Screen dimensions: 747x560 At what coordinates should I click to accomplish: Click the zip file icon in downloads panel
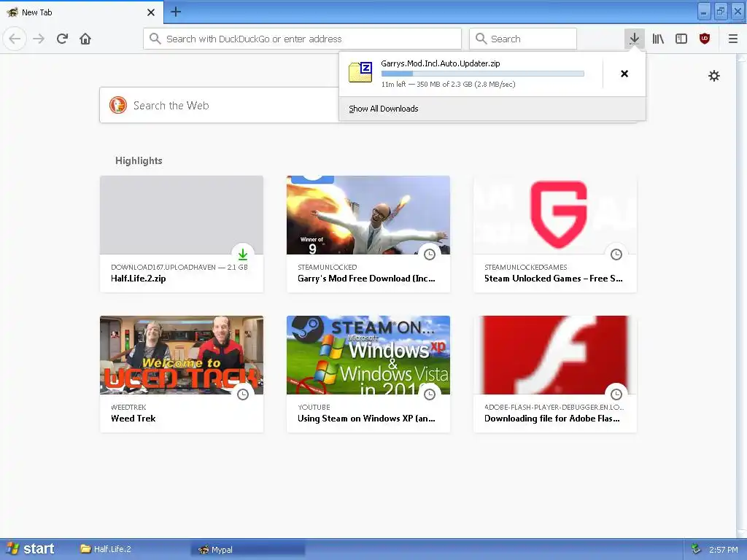pyautogui.click(x=360, y=72)
